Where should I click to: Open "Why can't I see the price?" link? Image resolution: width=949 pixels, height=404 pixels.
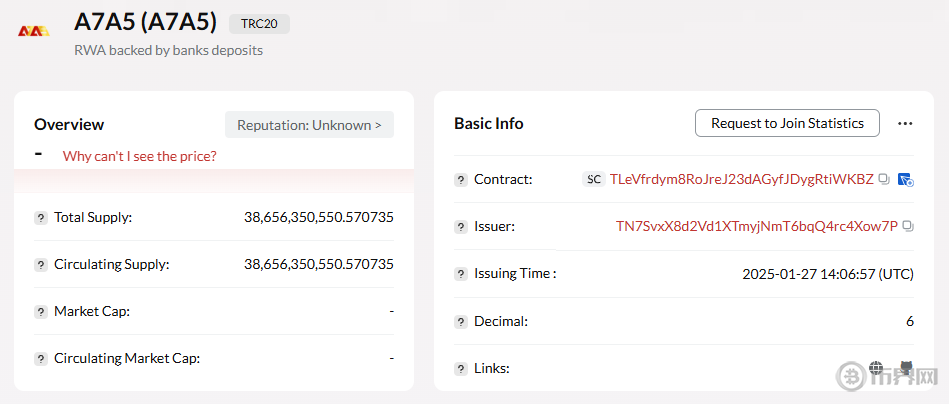click(139, 156)
